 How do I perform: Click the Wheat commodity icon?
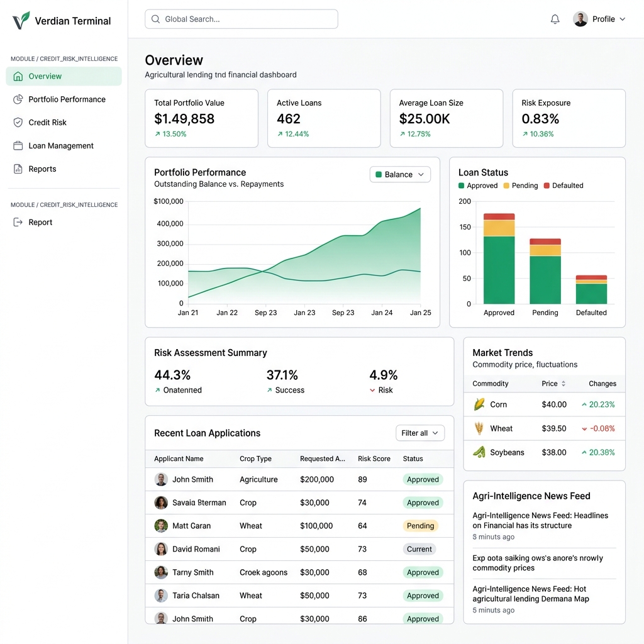[x=479, y=428]
